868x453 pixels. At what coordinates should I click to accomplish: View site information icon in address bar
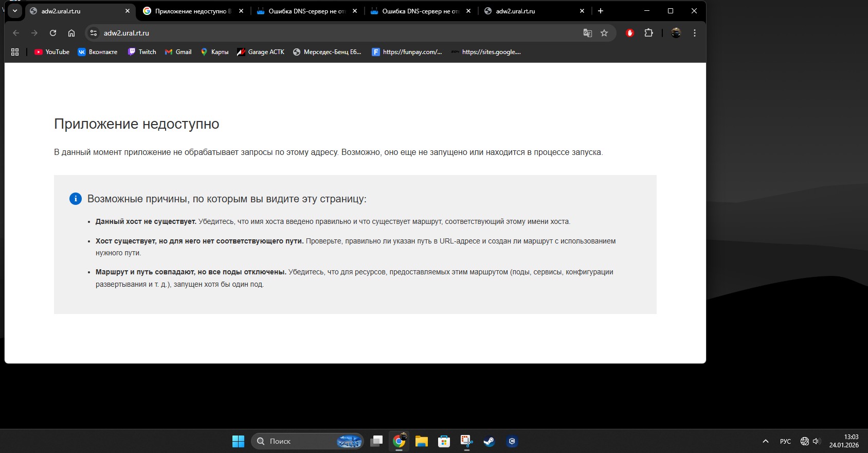[x=94, y=33]
